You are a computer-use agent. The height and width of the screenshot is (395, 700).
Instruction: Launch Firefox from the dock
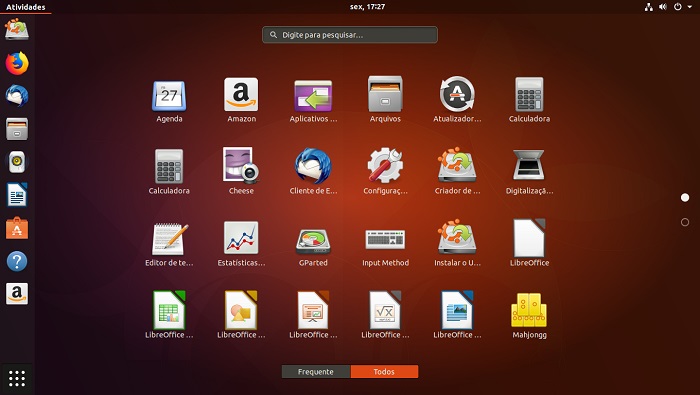pyautogui.click(x=17, y=63)
